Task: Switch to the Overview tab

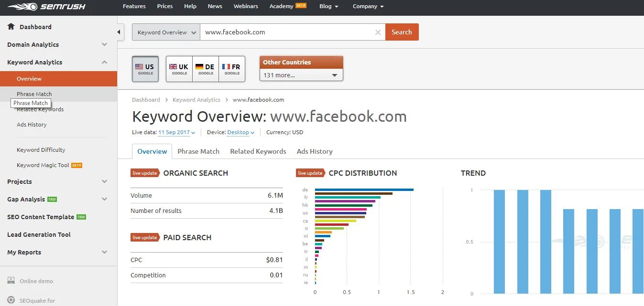Action: click(x=152, y=151)
